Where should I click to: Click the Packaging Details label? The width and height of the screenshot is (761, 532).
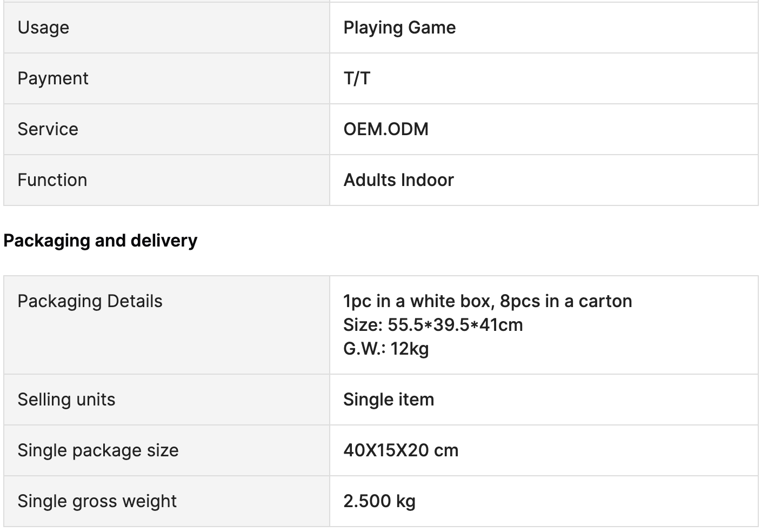[x=90, y=301]
